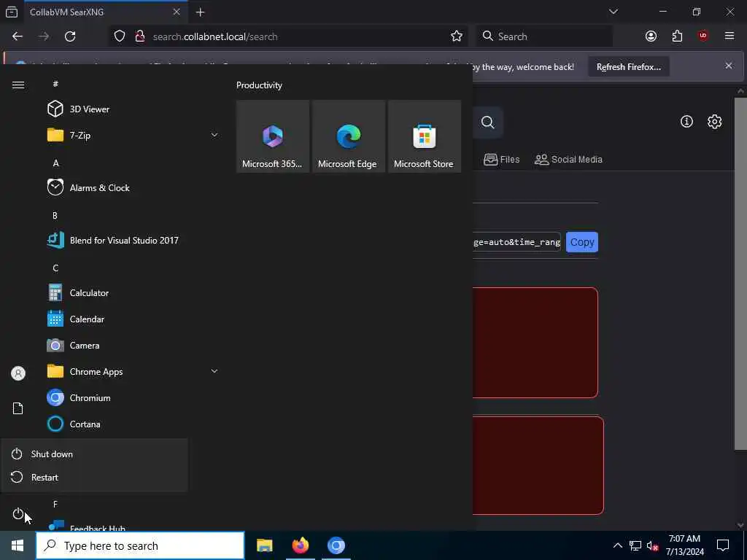The image size is (747, 560).
Task: Close the CollabVM SearXNG tab
Action: pyautogui.click(x=177, y=12)
